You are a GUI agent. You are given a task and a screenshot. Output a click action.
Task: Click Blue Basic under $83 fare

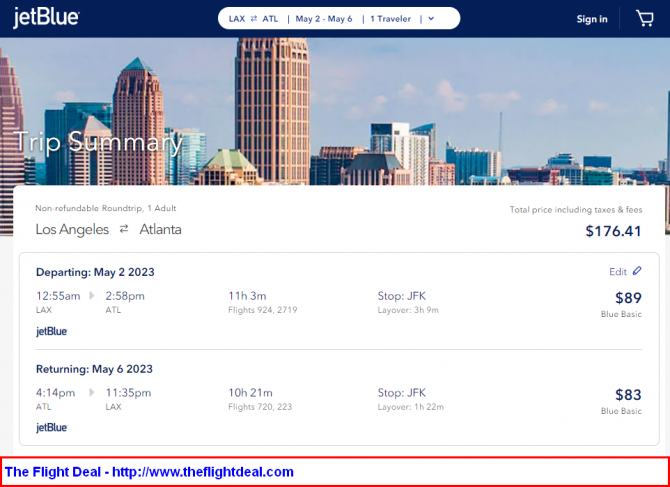621,411
